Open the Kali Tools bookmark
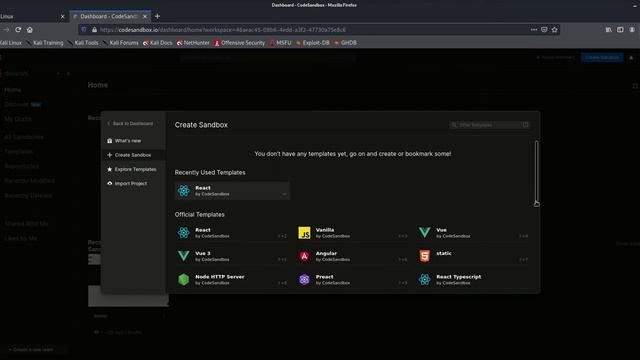Viewport: 640px width, 360px height. point(83,42)
